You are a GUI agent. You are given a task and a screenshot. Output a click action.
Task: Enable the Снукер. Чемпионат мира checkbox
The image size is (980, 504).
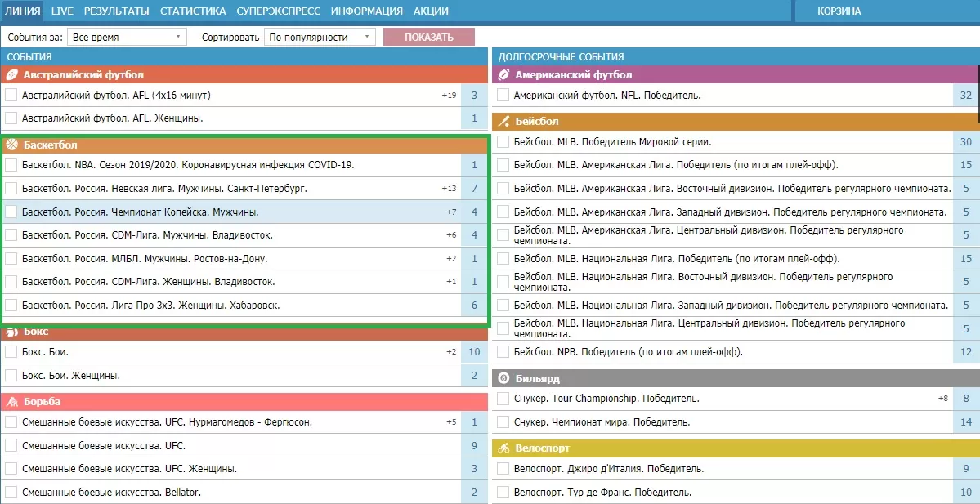(503, 422)
